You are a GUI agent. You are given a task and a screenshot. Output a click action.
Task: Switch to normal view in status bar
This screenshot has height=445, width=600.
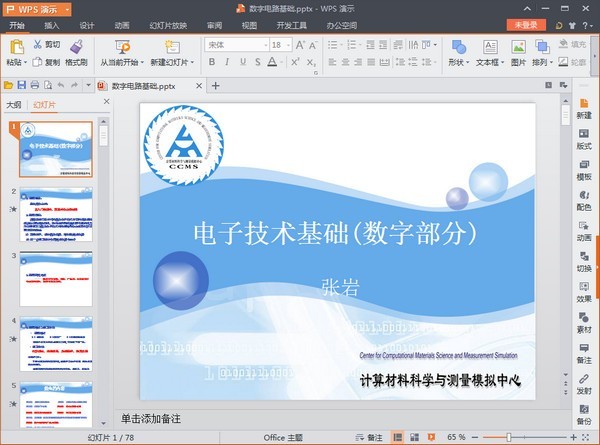(x=398, y=437)
